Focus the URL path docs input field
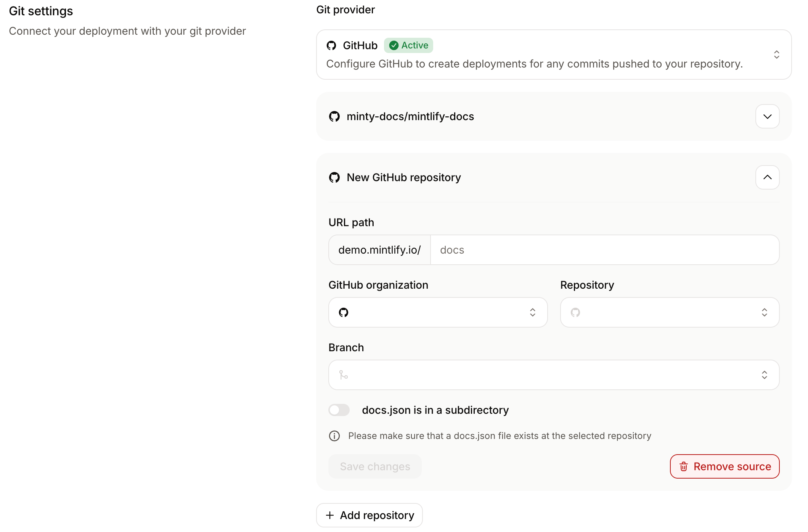This screenshot has width=808, height=532. click(x=605, y=250)
